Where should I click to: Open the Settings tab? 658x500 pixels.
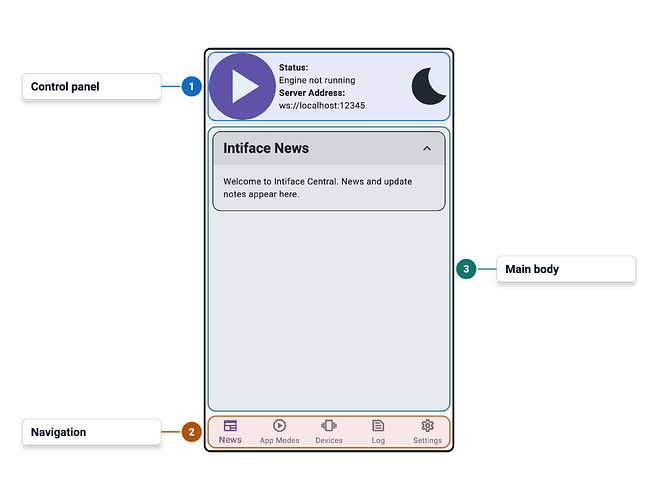coord(427,432)
